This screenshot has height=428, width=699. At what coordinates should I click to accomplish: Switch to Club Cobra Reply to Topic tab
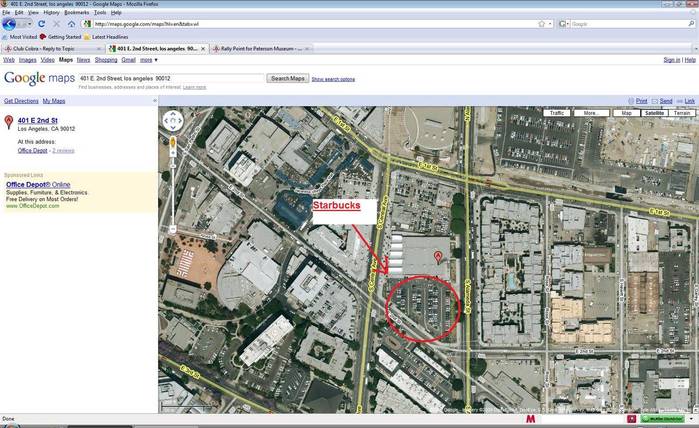tap(50, 48)
